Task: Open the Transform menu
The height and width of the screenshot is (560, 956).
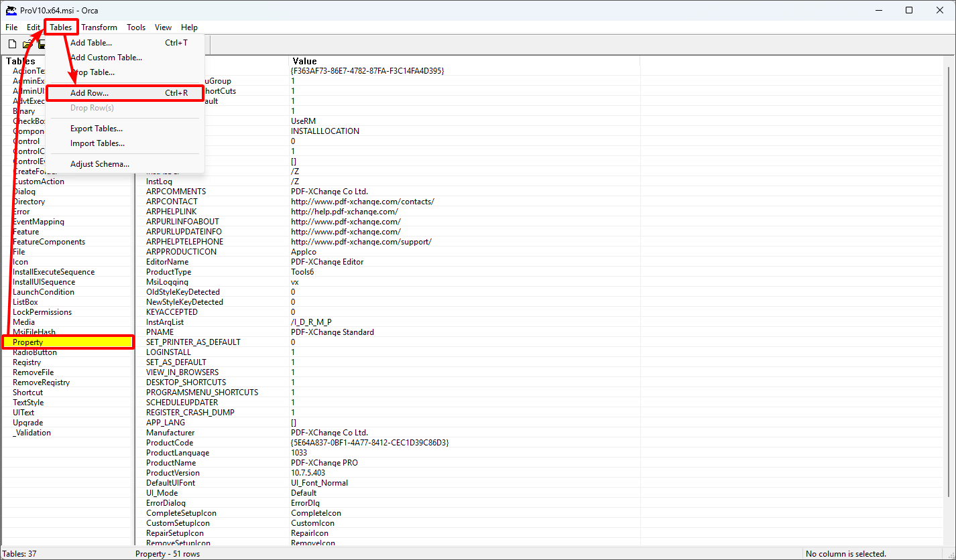Action: 99,27
